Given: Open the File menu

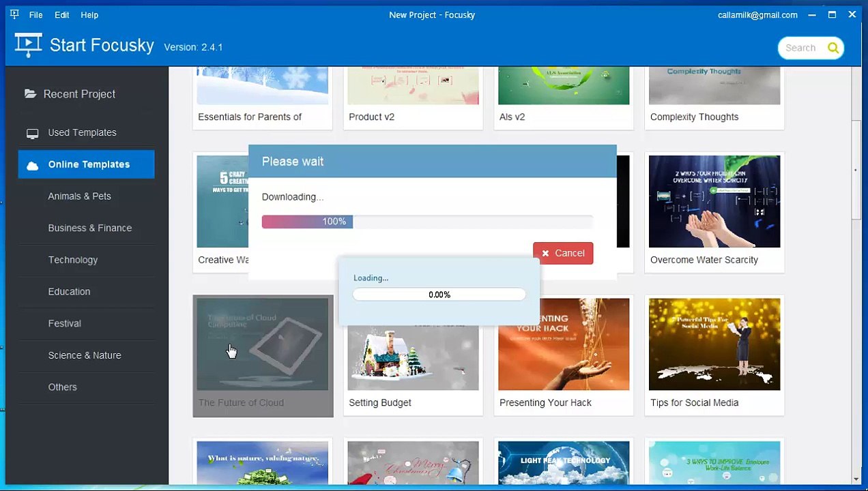Looking at the screenshot, I should (35, 14).
